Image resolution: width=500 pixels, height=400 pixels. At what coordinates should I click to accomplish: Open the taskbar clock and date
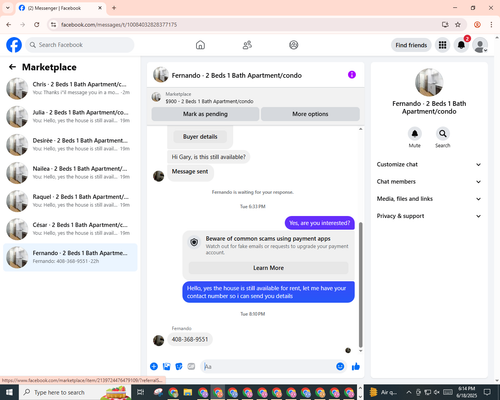467,392
